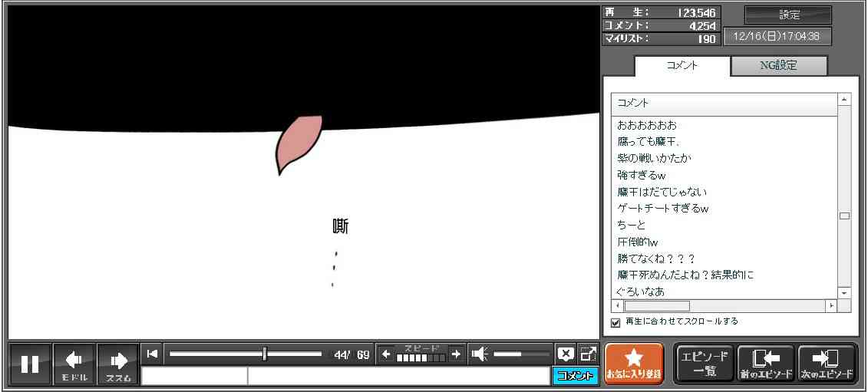Screen dimensions: 868x392
Task: Click the ススム forward arrow button
Action: coord(118,364)
